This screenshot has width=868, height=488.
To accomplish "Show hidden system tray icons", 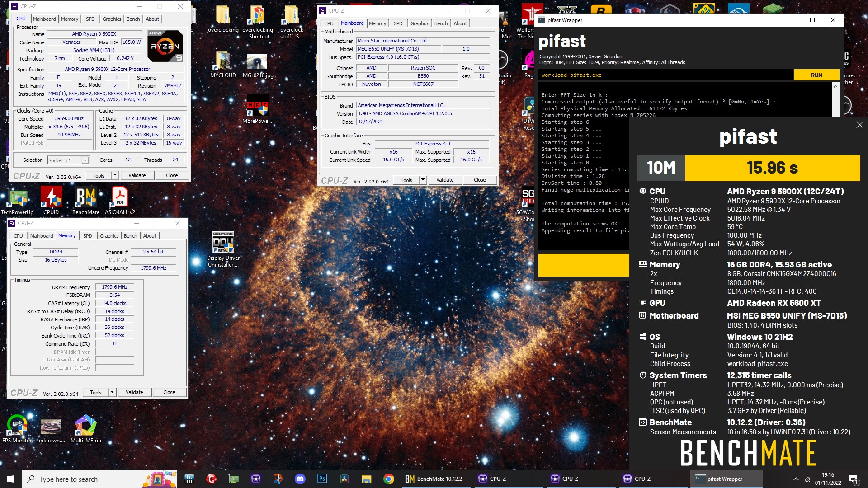I will click(796, 479).
